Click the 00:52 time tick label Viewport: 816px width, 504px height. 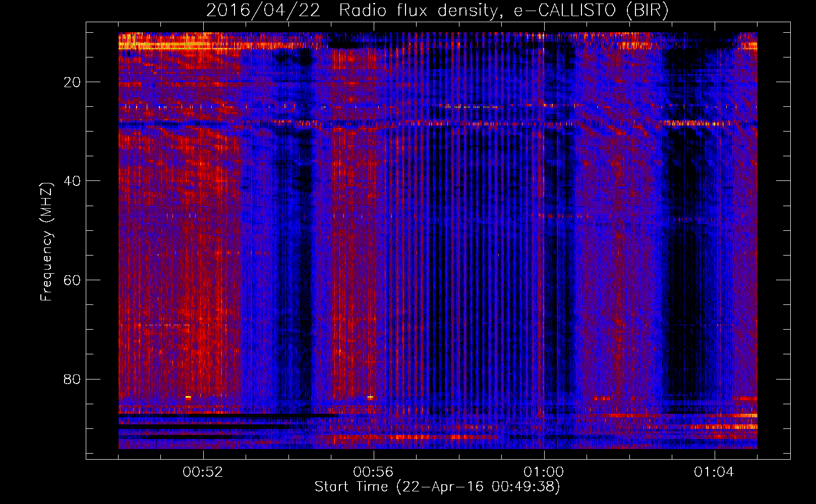[203, 472]
